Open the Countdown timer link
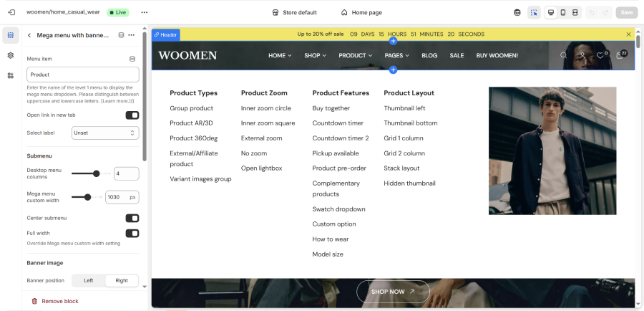644x311 pixels. click(338, 123)
